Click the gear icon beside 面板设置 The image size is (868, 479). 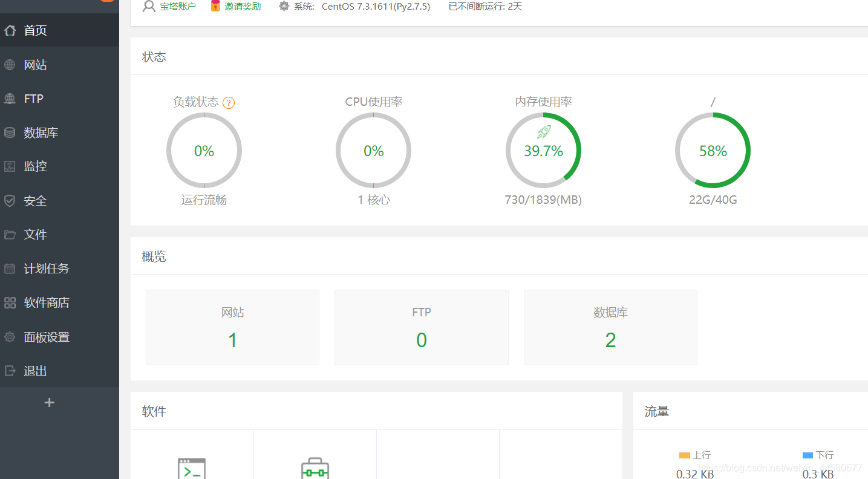pyautogui.click(x=10, y=337)
